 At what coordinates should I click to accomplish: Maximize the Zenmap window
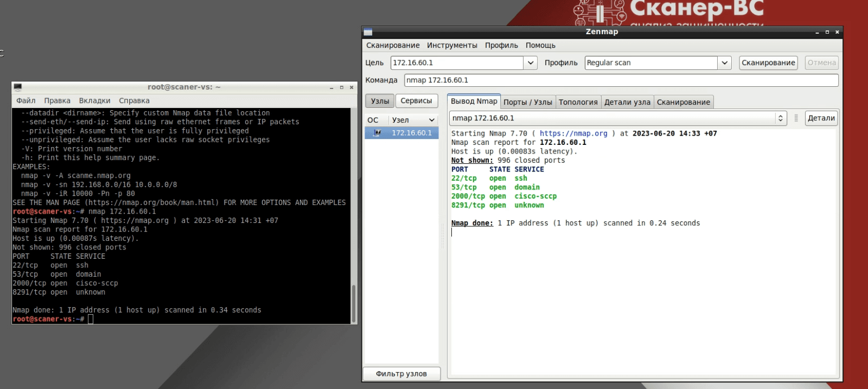click(827, 32)
